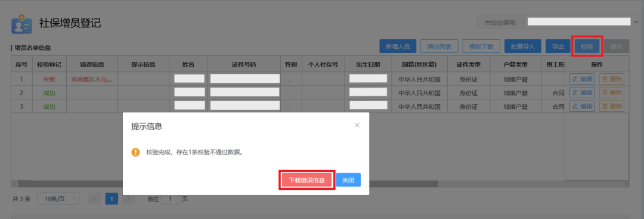Click the dialog message 校验完成 text

pyautogui.click(x=194, y=152)
